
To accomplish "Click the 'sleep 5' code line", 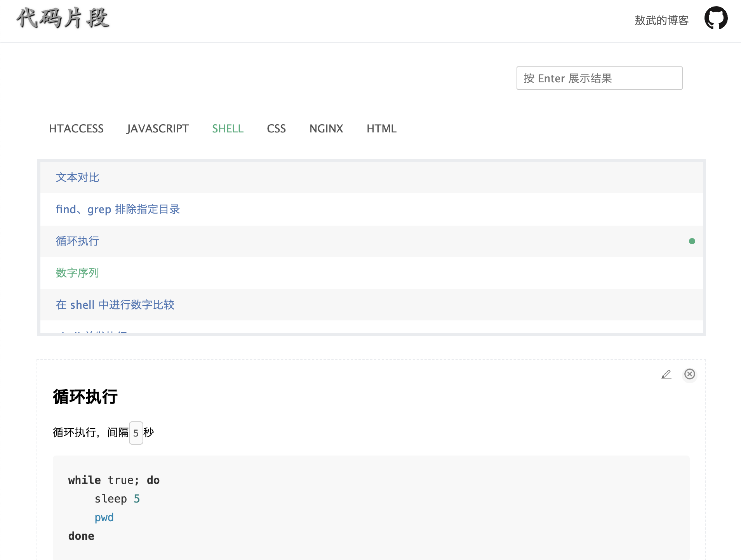I will (x=117, y=499).
